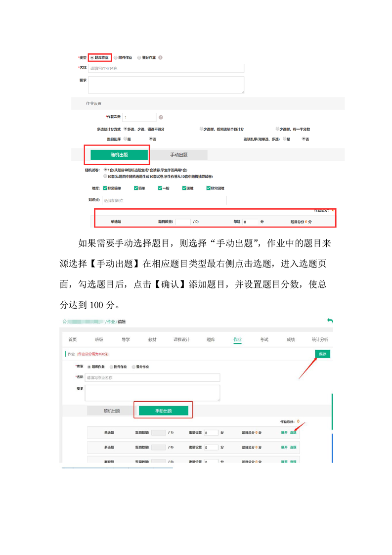Click the 名称 input in the upper form
Viewport: 392px width, 555px height.
[166, 68]
